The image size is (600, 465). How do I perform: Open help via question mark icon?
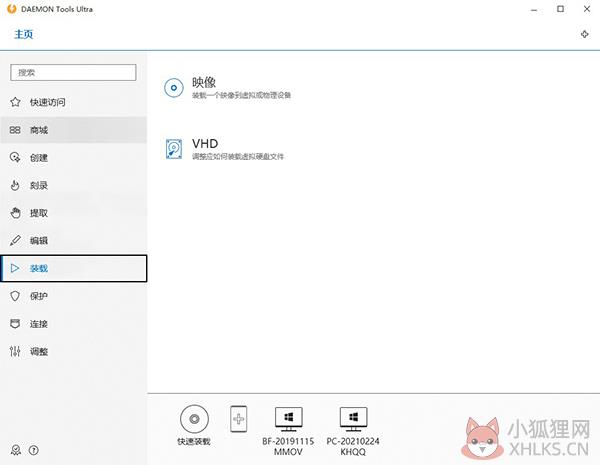tap(34, 450)
